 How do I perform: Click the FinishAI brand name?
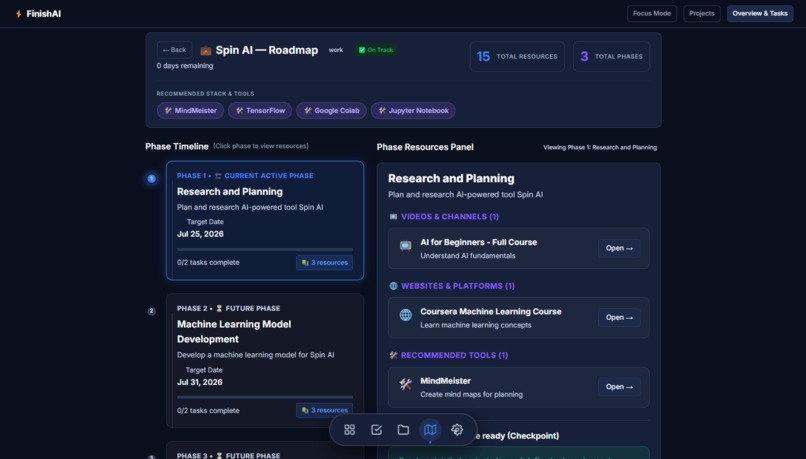(x=44, y=14)
